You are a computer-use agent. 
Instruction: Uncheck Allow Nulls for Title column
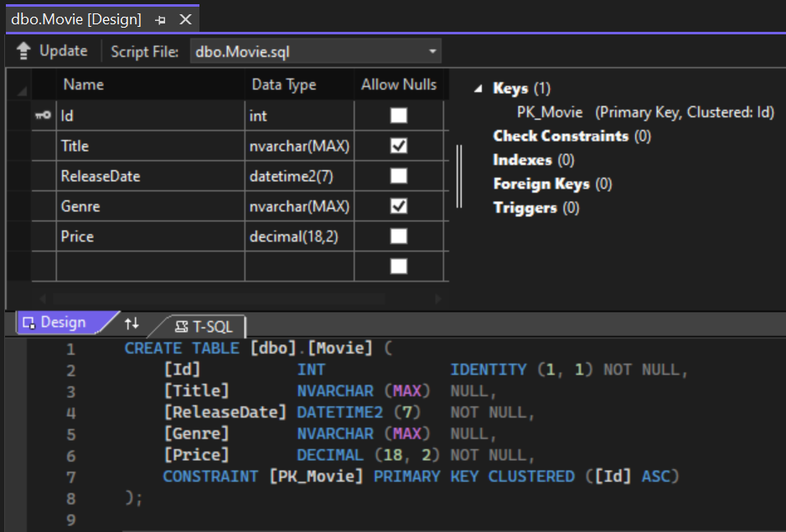pos(399,146)
